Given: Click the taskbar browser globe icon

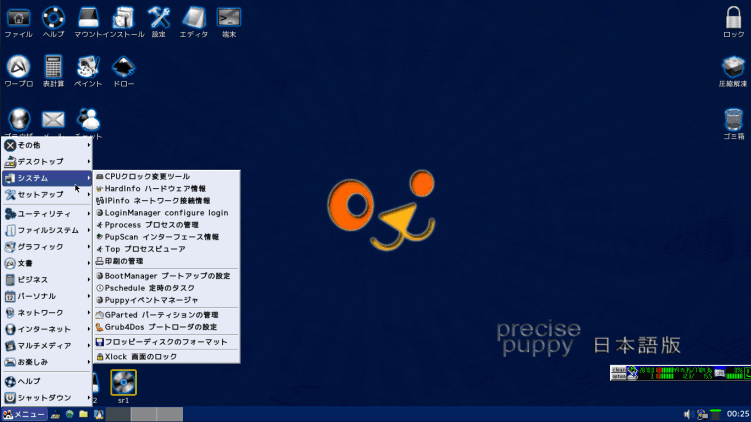Looking at the screenshot, I should (x=70, y=414).
